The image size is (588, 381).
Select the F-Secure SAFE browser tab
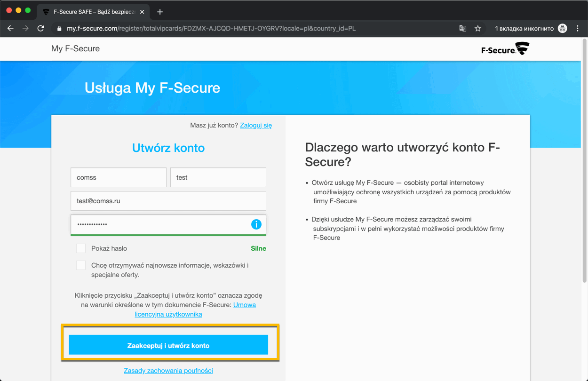pos(89,11)
